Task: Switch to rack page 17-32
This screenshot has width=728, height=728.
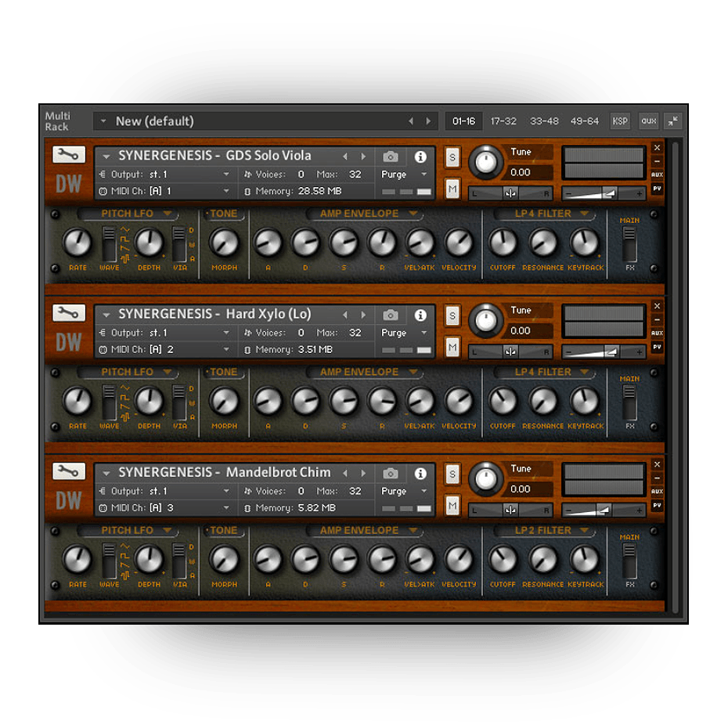Action: pos(503,121)
